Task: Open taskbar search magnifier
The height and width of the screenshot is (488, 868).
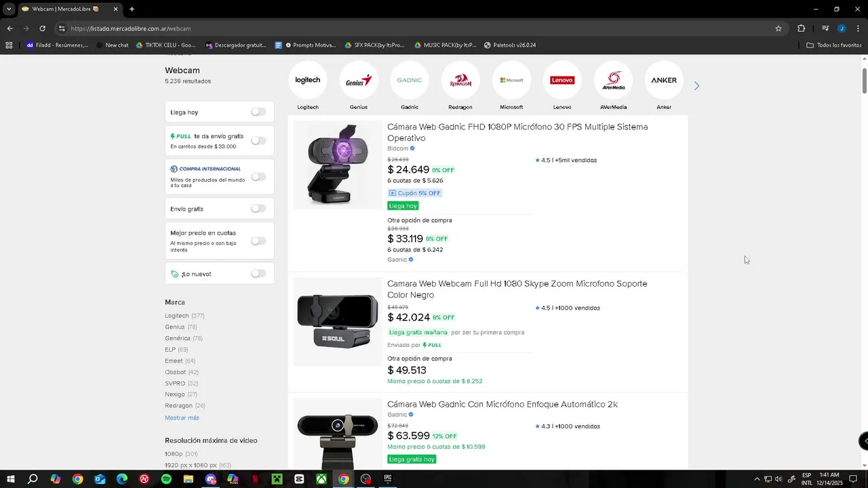Action: pos(33,479)
